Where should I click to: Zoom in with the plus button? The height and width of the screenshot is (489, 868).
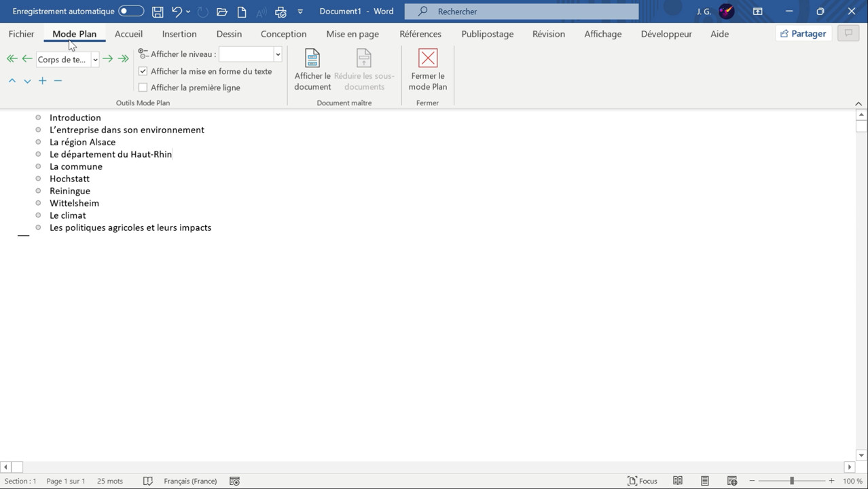[831, 481]
